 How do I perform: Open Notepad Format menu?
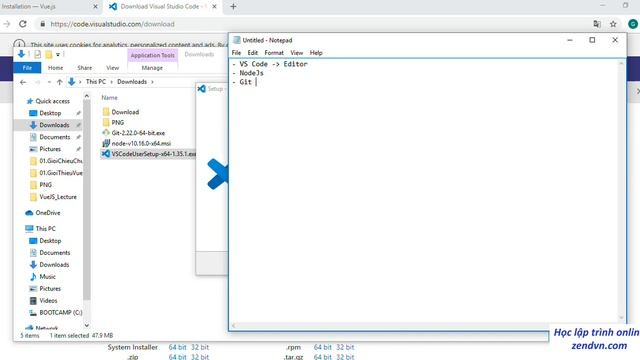pyautogui.click(x=274, y=53)
